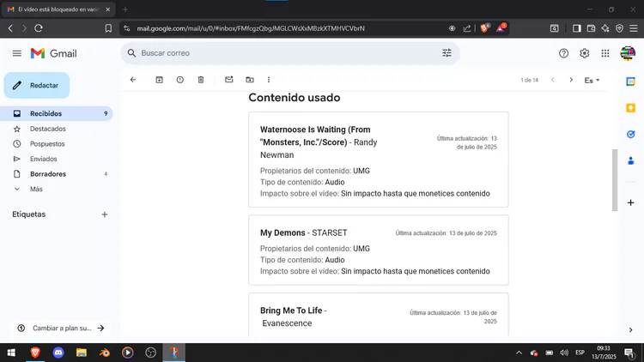This screenshot has width=644, height=362.
Task: Click the My Demons title text
Action: pos(283,232)
